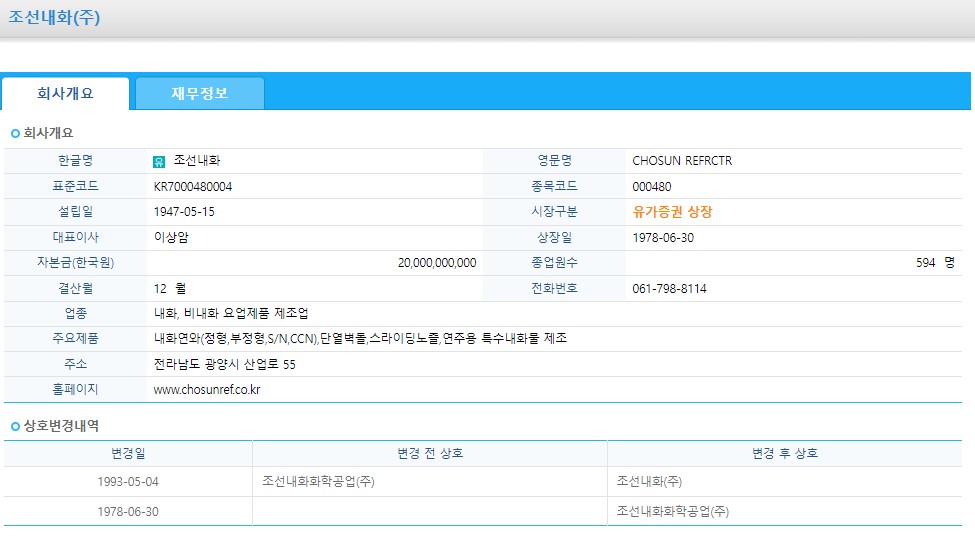975x538 pixels.
Task: Select the listing date 1978-06-30 in company overview
Action: [x=663, y=238]
